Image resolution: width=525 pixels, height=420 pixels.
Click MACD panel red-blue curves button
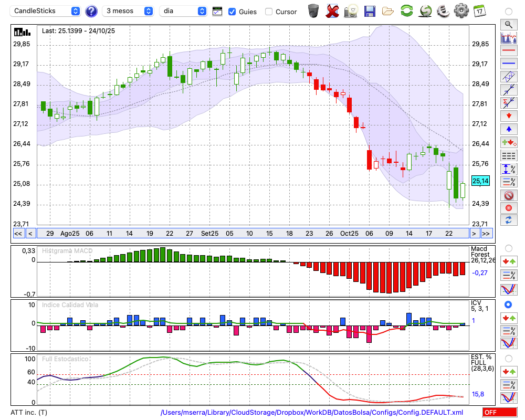509,289
